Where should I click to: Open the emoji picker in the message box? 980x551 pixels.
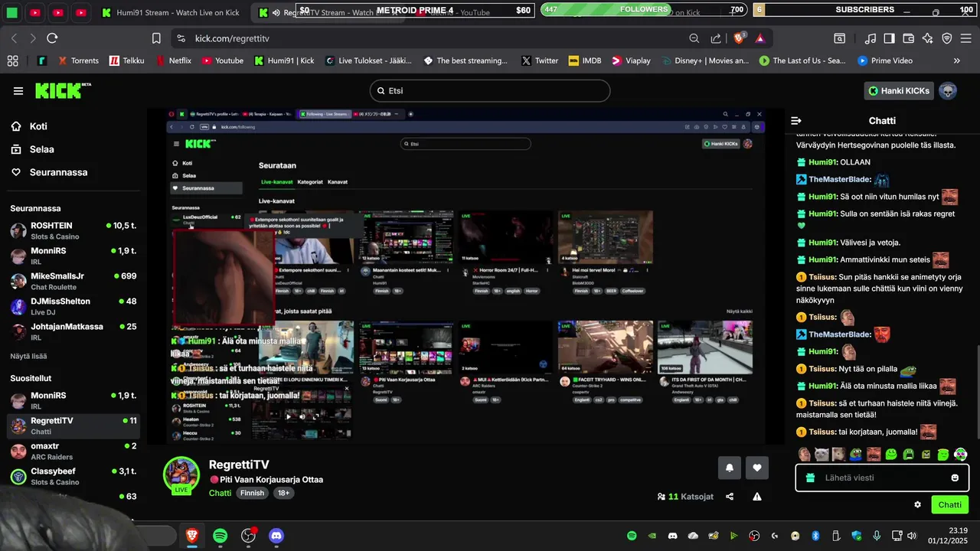[x=955, y=478]
